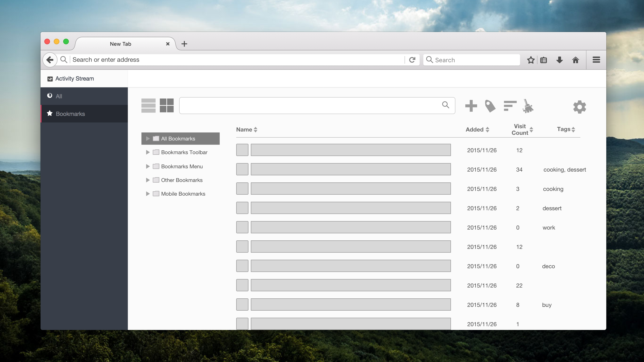Click the reload page icon
The height and width of the screenshot is (362, 644).
point(412,60)
